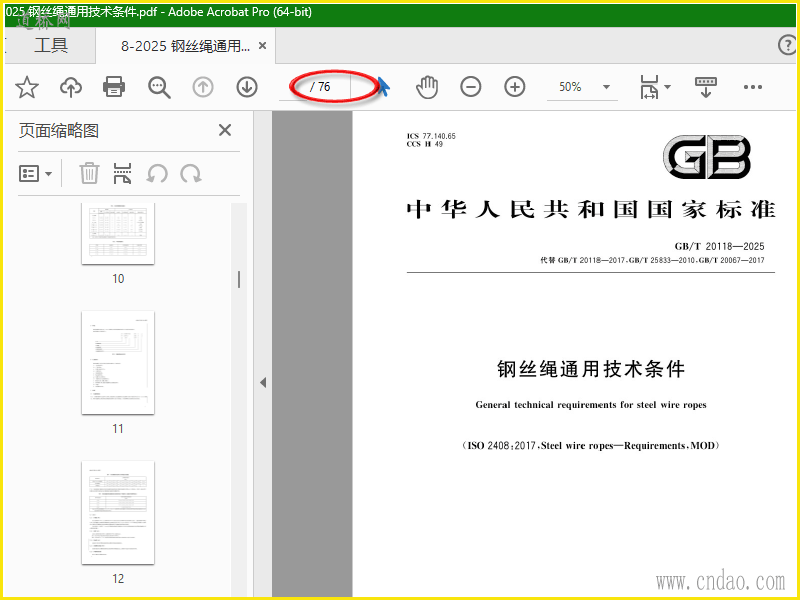This screenshot has width=800, height=600.
Task: Click the GB logo on the page
Action: 707,157
